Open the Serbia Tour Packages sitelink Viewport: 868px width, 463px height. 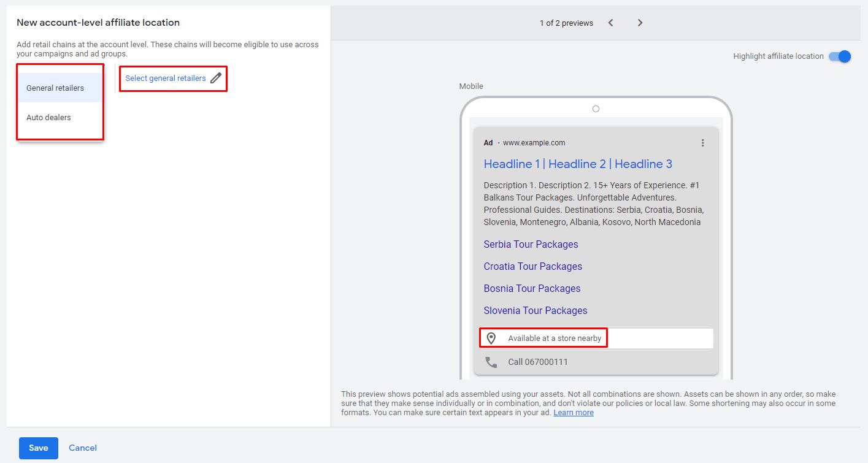pos(531,244)
